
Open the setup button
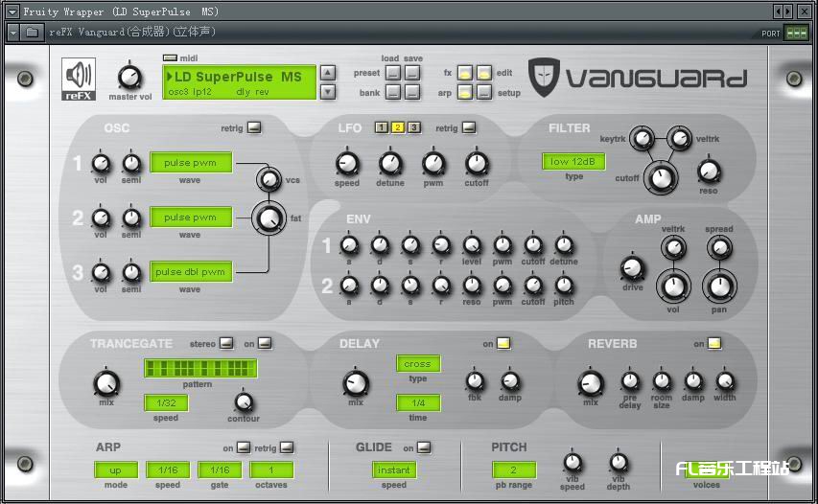tap(484, 92)
